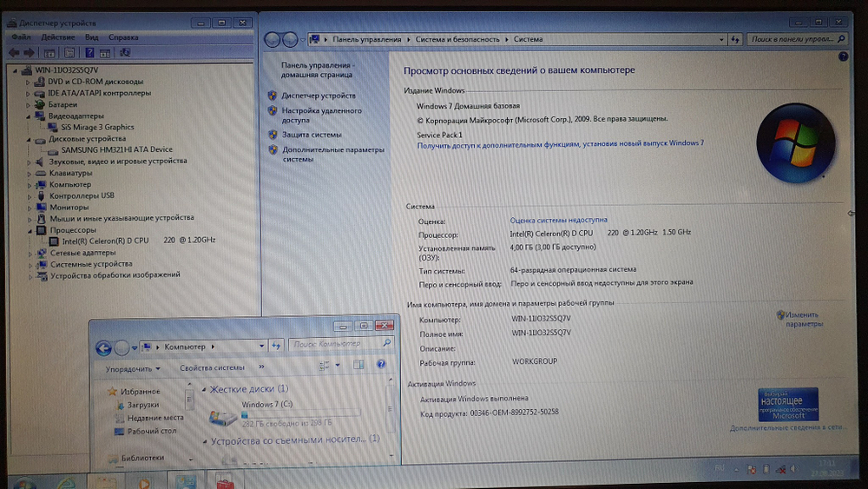868x489 pixels.
Task: Open Диспетчер устройств from sidebar
Action: [319, 96]
